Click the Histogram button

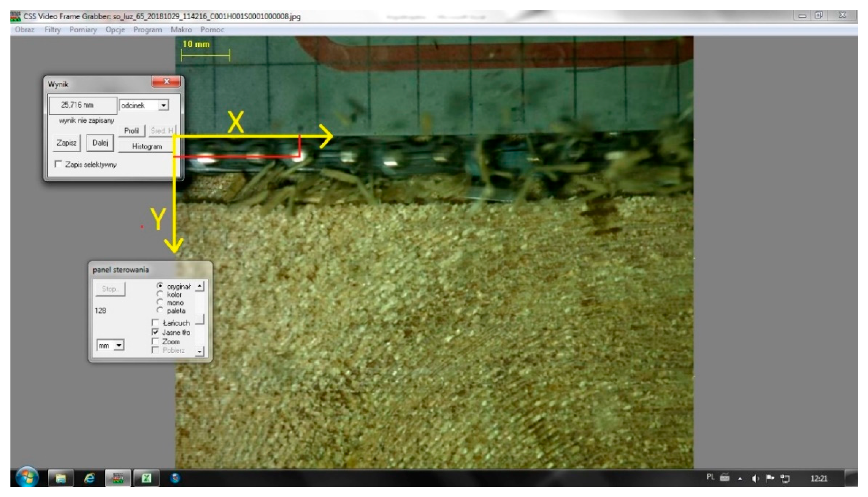pos(147,147)
